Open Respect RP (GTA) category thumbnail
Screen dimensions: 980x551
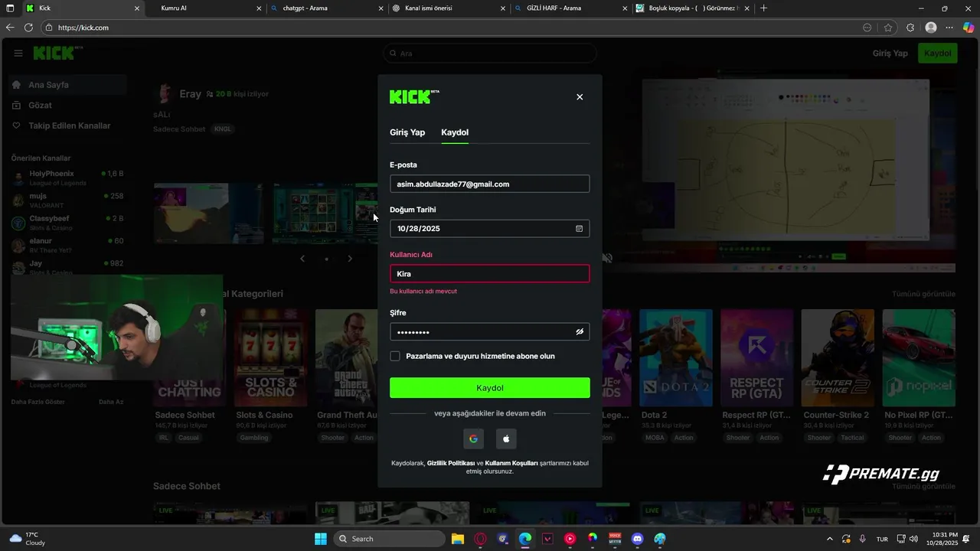coord(756,357)
